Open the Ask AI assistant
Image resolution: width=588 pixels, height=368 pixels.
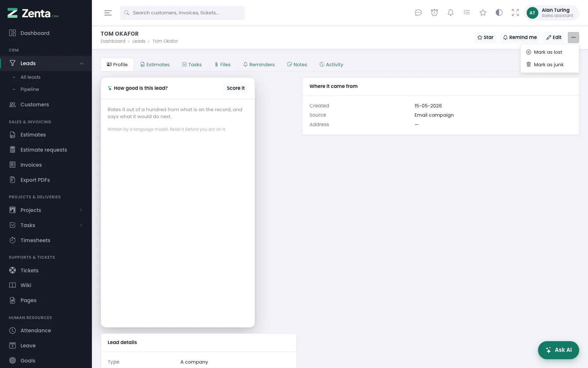tap(558, 350)
